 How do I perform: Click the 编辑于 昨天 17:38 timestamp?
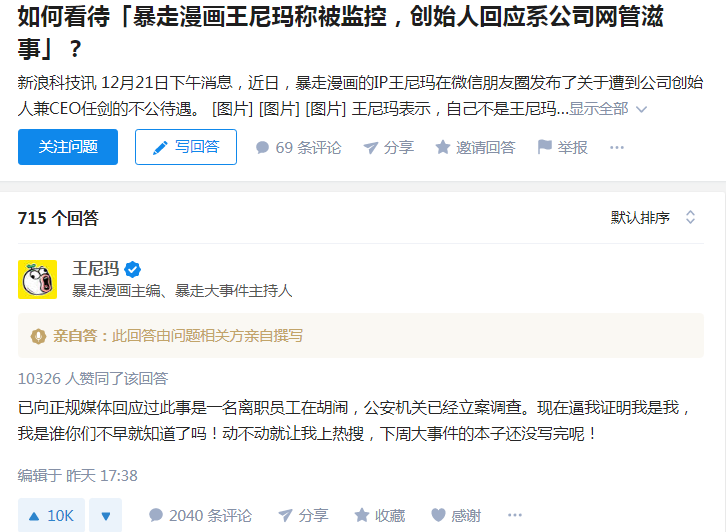[x=78, y=475]
